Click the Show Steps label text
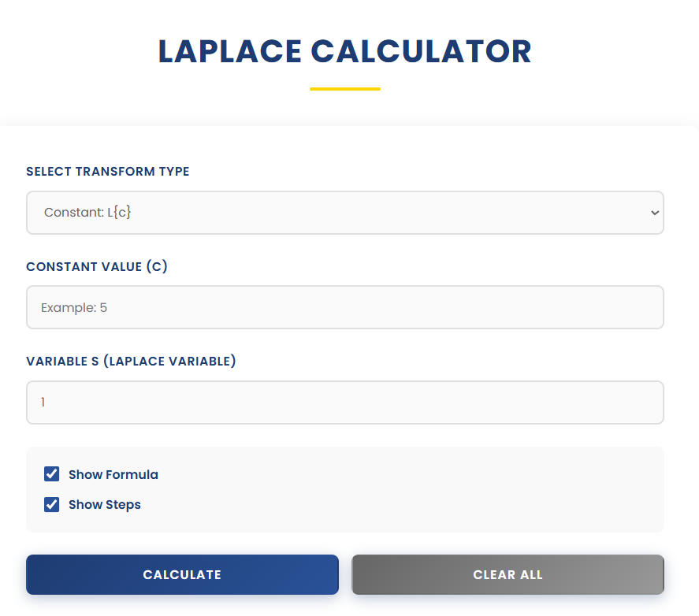 pos(104,504)
